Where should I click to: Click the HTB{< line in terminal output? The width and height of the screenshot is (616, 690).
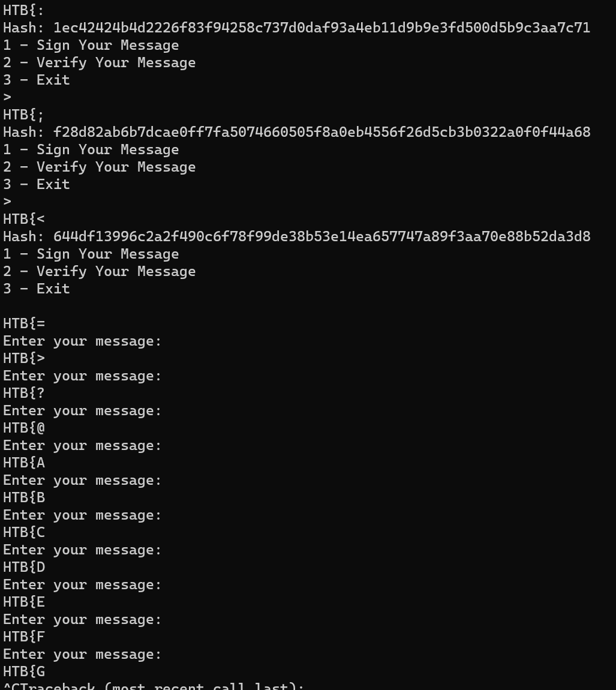click(x=24, y=219)
